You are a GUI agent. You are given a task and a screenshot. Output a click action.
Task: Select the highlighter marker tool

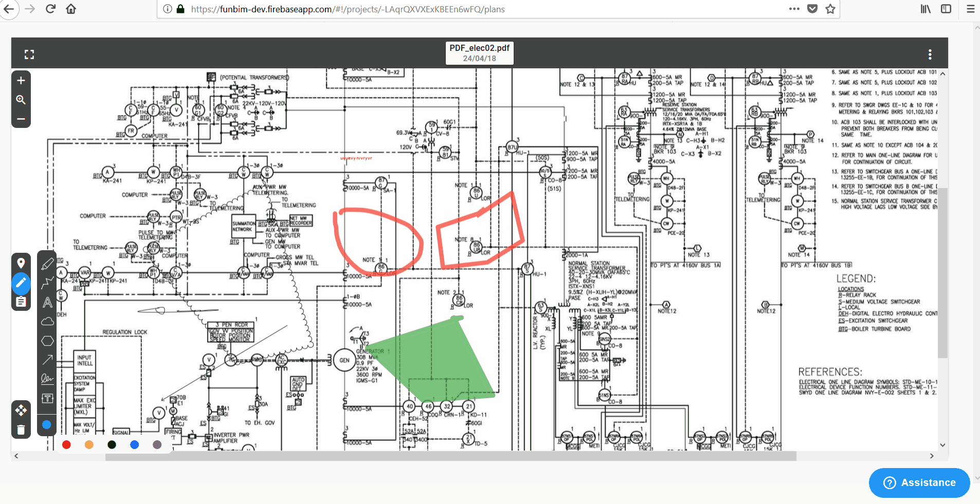point(47,264)
